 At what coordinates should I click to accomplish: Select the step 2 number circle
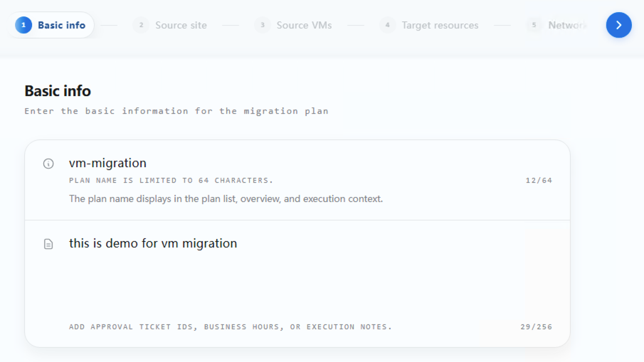pos(141,25)
